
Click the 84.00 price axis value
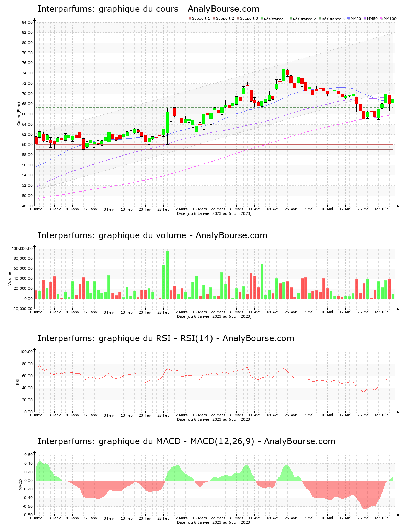click(27, 22)
